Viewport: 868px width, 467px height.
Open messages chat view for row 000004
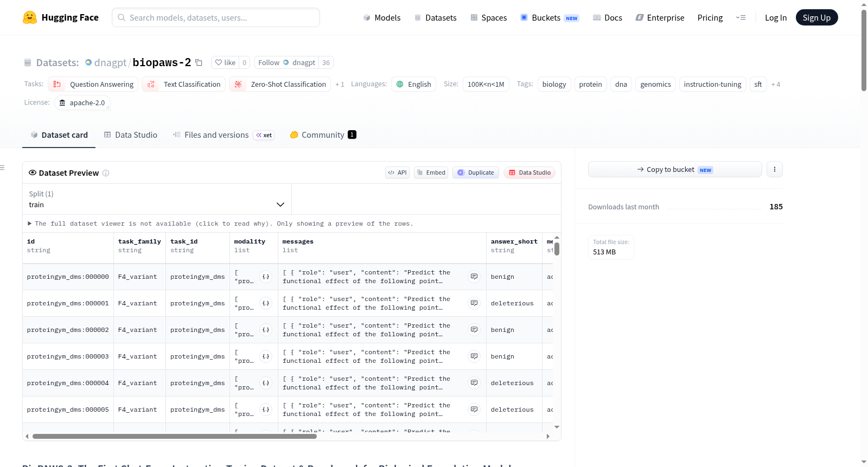(474, 383)
